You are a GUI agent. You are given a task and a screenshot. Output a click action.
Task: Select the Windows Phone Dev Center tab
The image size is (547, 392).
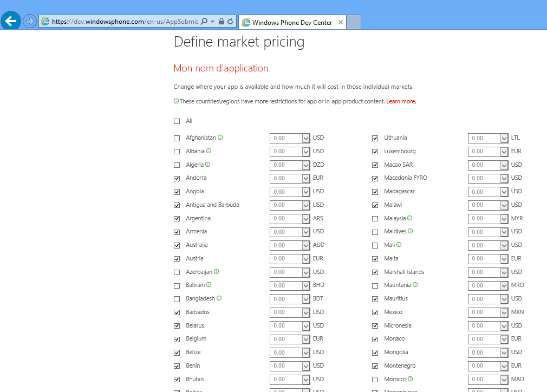[292, 22]
